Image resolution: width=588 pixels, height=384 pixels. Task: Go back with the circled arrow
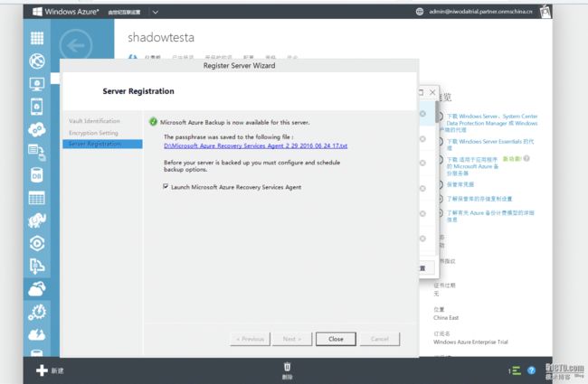pos(75,45)
